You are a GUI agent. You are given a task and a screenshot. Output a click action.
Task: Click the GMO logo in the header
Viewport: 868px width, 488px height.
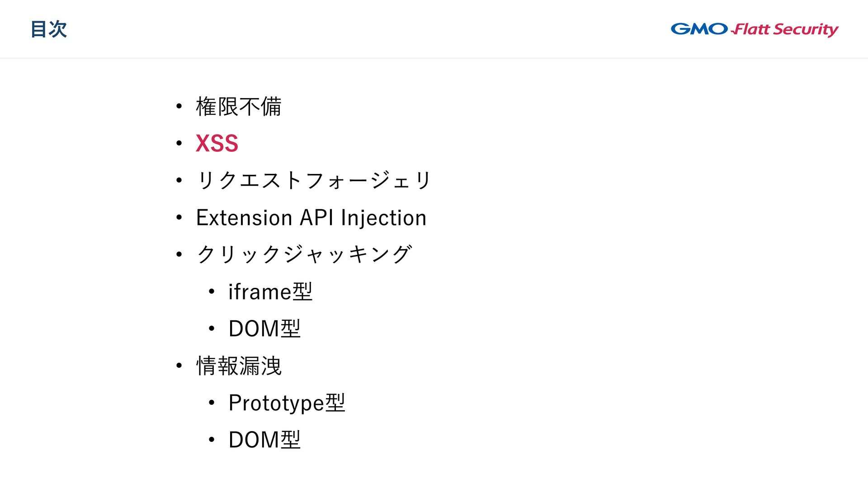click(699, 29)
